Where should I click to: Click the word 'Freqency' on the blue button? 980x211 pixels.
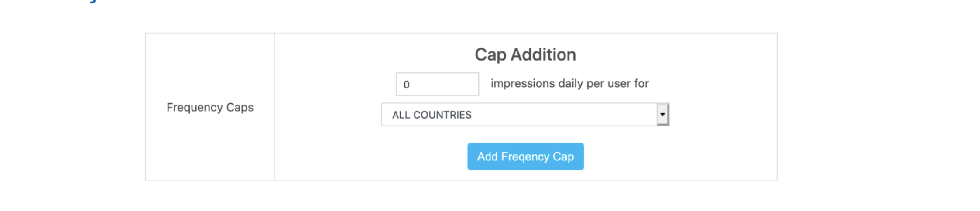tap(525, 157)
